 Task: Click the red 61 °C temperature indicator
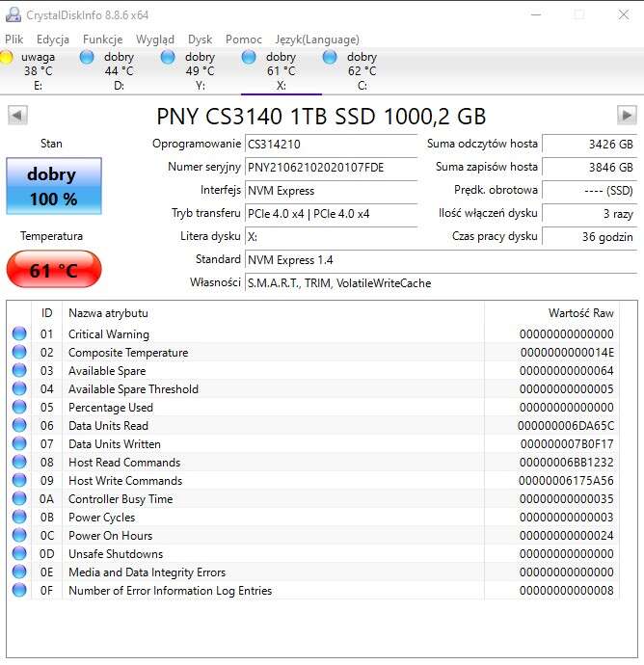click(53, 270)
